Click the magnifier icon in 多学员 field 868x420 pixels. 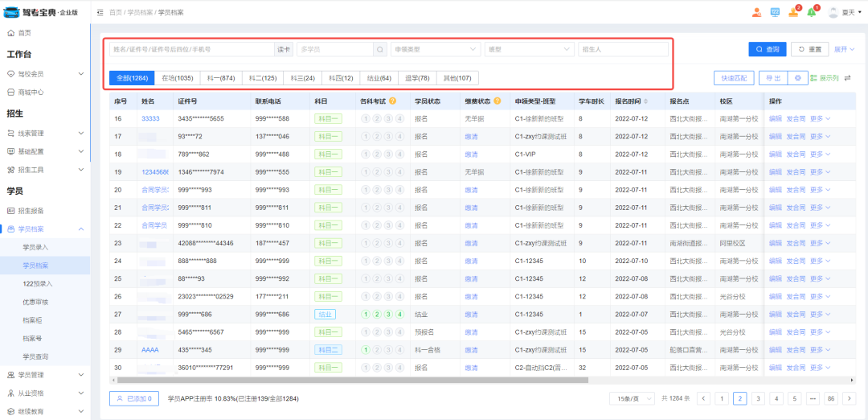pyautogui.click(x=380, y=49)
